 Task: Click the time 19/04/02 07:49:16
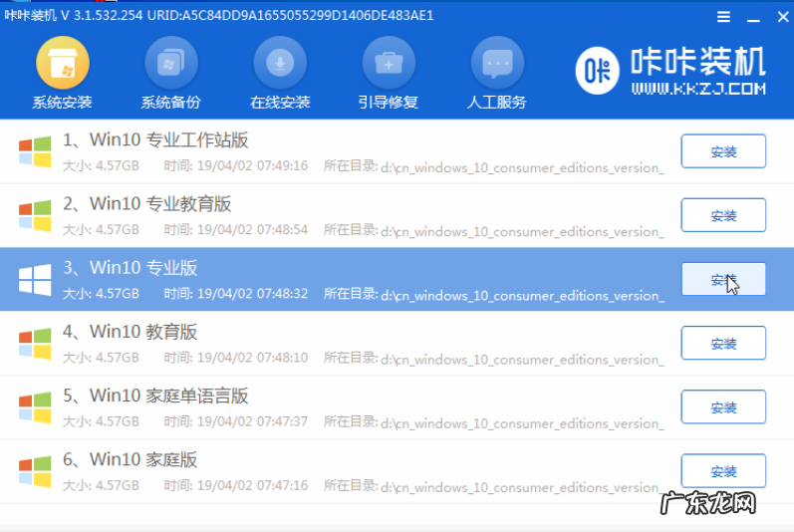pos(252,166)
